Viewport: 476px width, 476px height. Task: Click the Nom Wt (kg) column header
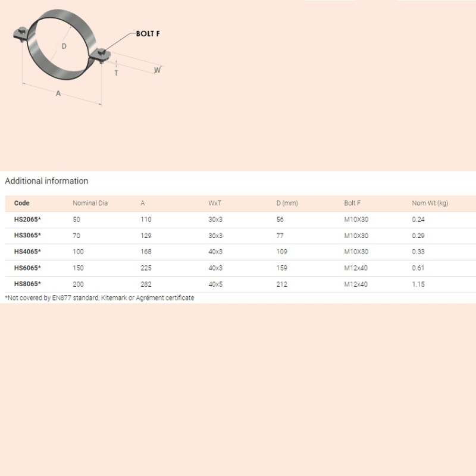pos(430,203)
